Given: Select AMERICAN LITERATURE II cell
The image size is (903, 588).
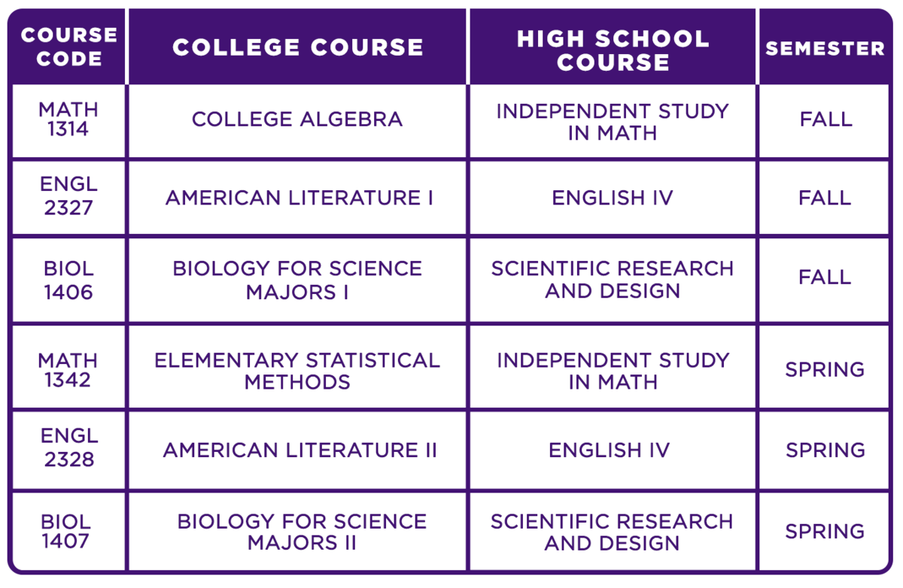Looking at the screenshot, I should point(299,450).
